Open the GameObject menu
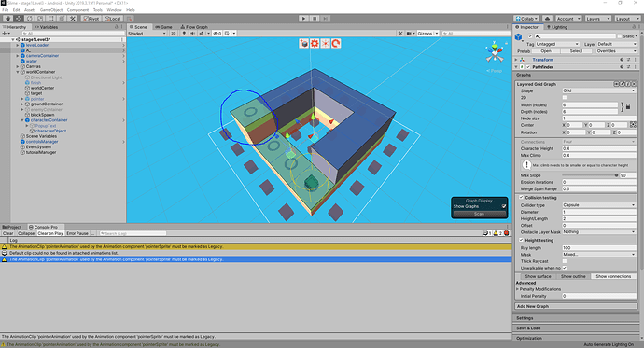644x348 pixels. pos(51,10)
